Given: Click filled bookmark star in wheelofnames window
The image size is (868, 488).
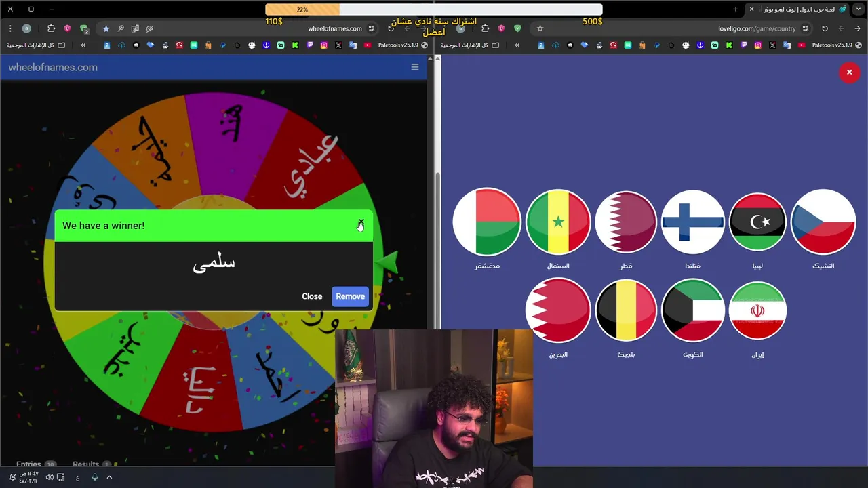Looking at the screenshot, I should [106, 28].
